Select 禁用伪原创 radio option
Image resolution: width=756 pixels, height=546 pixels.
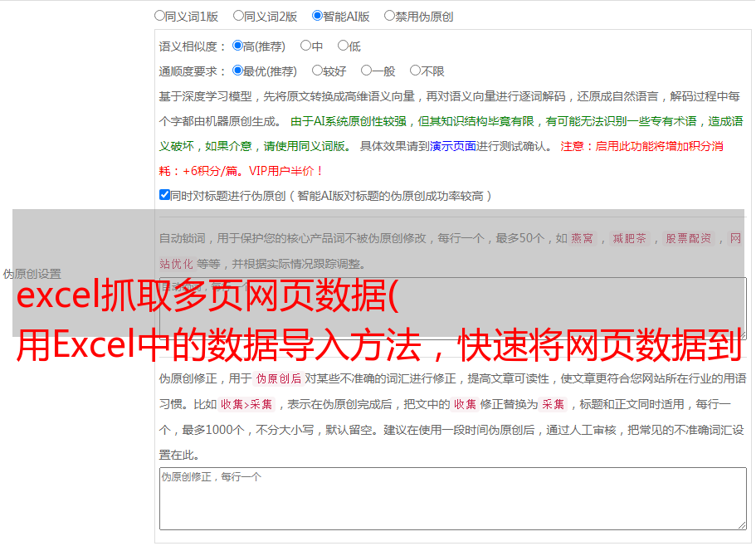[389, 16]
